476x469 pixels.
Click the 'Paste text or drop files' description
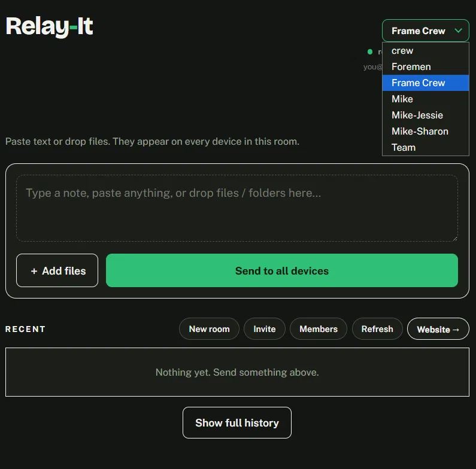(152, 141)
